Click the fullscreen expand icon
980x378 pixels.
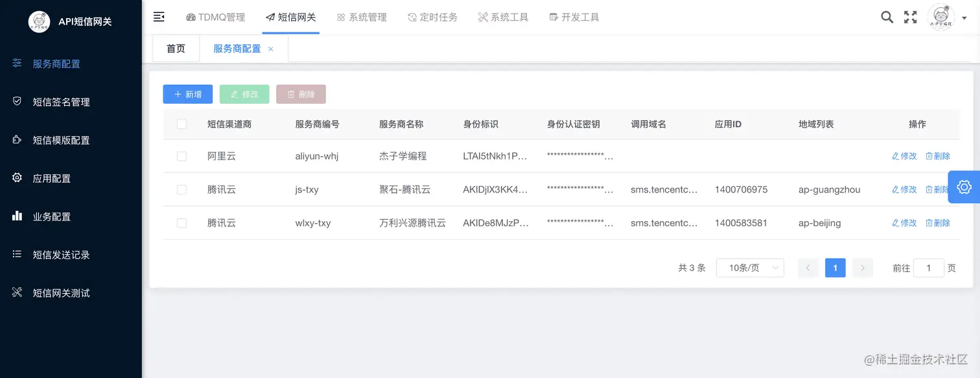click(910, 17)
